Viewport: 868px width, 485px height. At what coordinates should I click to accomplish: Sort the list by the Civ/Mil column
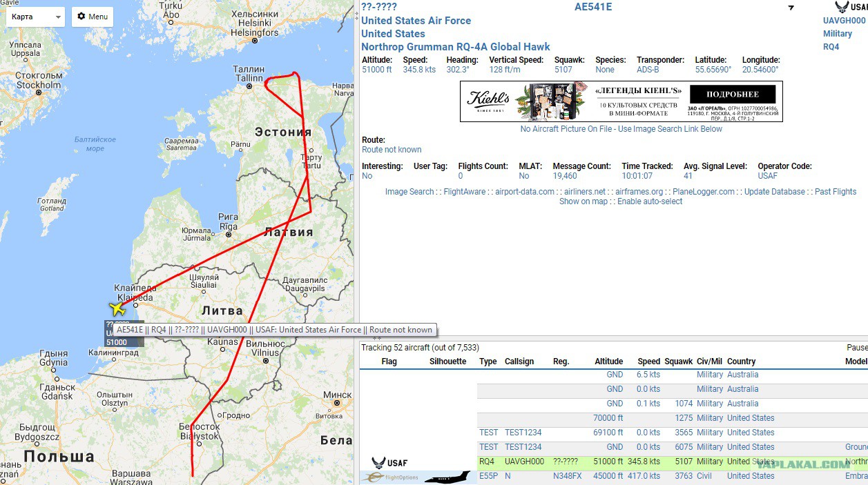(x=711, y=362)
